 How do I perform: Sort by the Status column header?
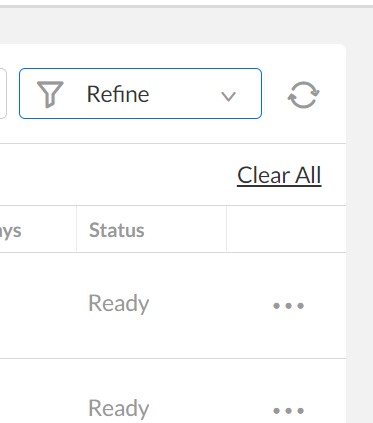(x=117, y=230)
